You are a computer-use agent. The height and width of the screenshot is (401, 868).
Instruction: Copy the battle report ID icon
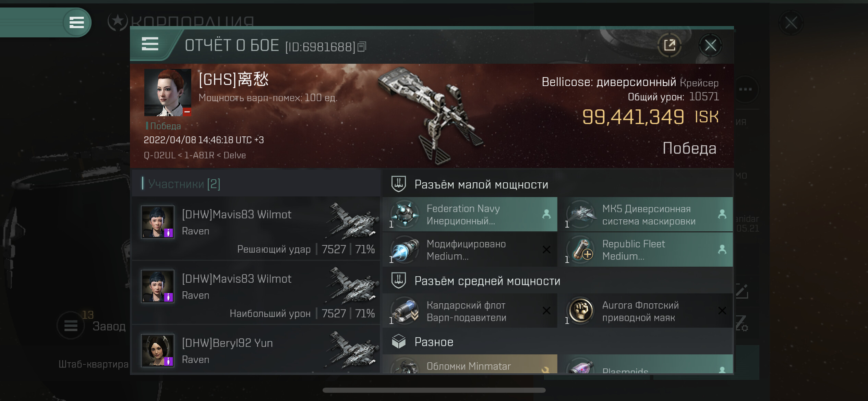pos(362,47)
